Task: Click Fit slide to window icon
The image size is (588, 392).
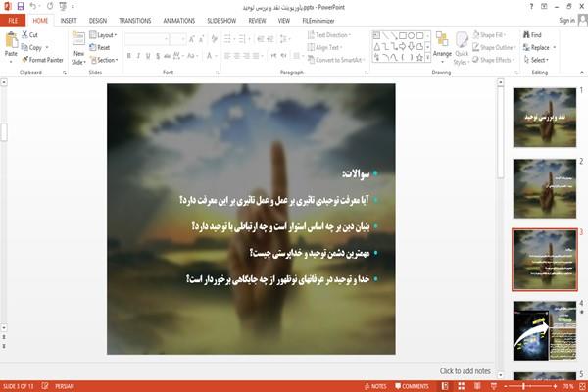Action: click(x=582, y=386)
